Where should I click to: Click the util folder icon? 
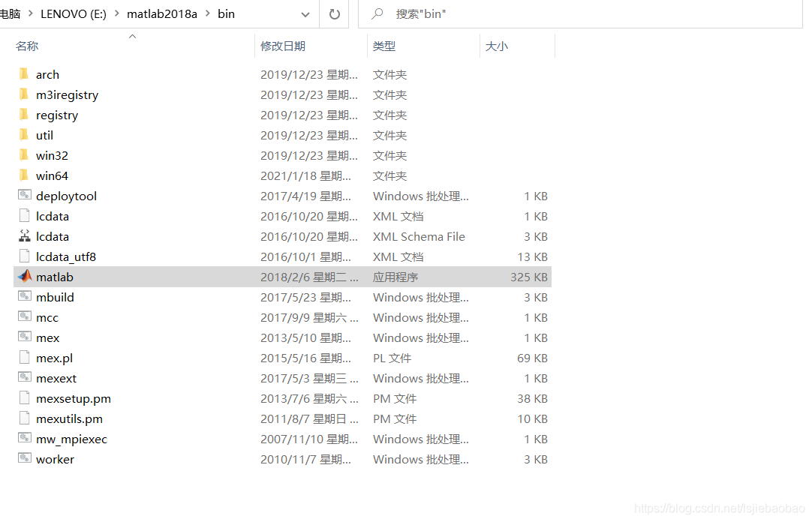coord(24,134)
